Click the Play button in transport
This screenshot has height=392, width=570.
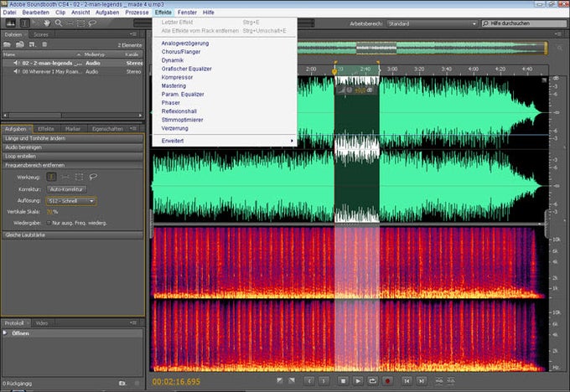pos(358,381)
